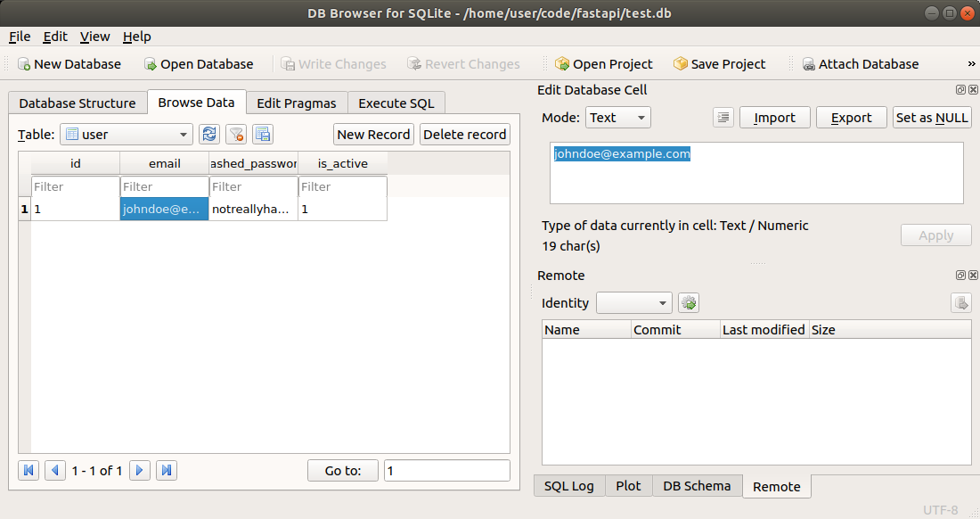980x519 pixels.
Task: Expand the toolbar overflow chevron
Action: pyautogui.click(x=971, y=64)
